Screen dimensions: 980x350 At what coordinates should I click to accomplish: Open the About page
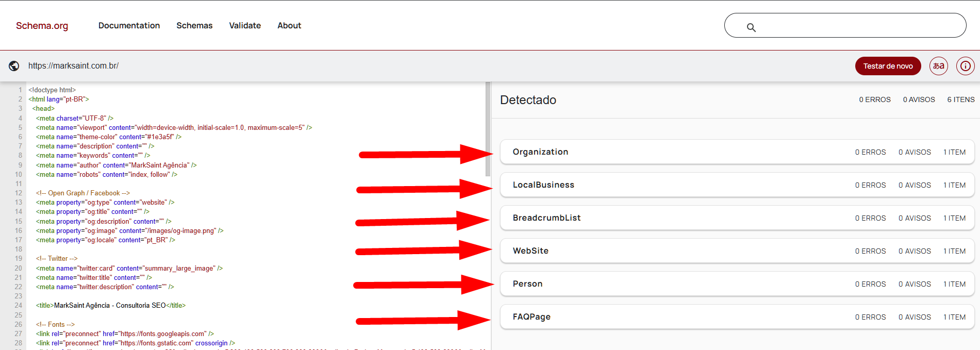[289, 26]
